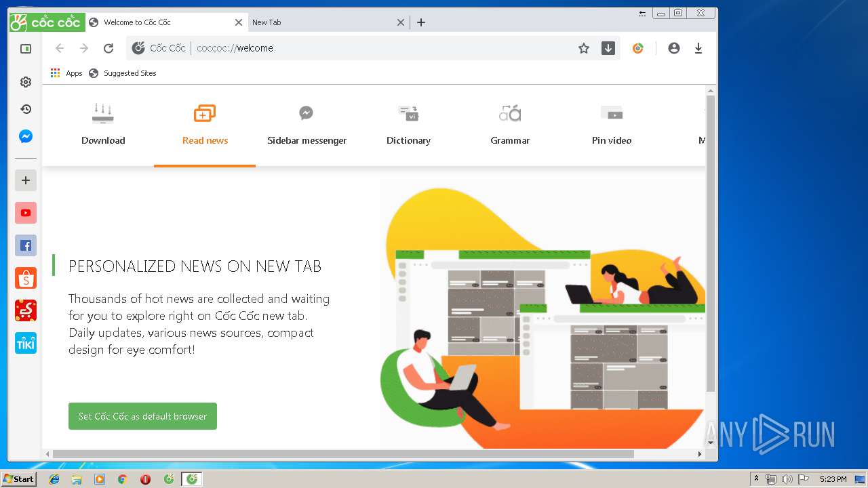Open Shopee sidebar shortcut
Image resolution: width=868 pixels, height=488 pixels.
point(26,278)
